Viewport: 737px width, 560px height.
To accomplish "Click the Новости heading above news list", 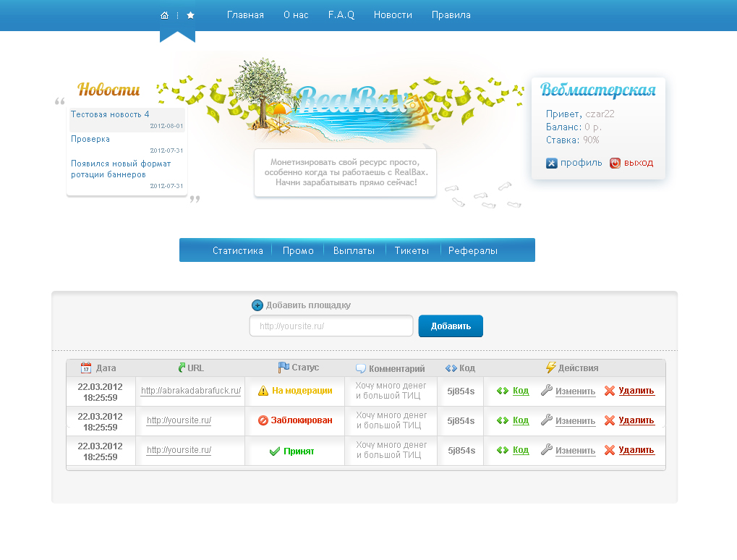I will pos(108,89).
